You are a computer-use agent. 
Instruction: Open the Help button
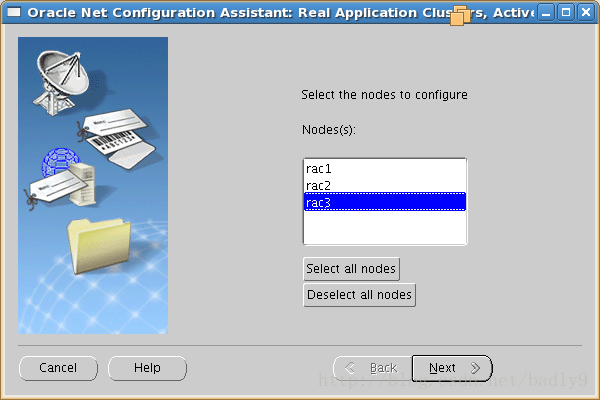pos(147,368)
